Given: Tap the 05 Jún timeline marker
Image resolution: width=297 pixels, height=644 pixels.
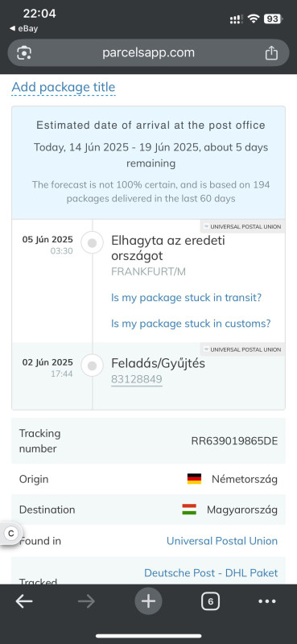Looking at the screenshot, I should click(93, 243).
